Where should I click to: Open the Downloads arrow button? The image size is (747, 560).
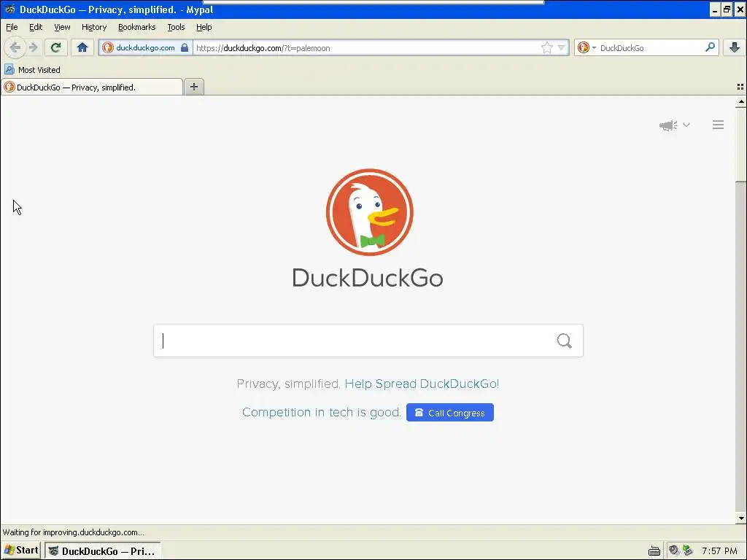(x=734, y=47)
